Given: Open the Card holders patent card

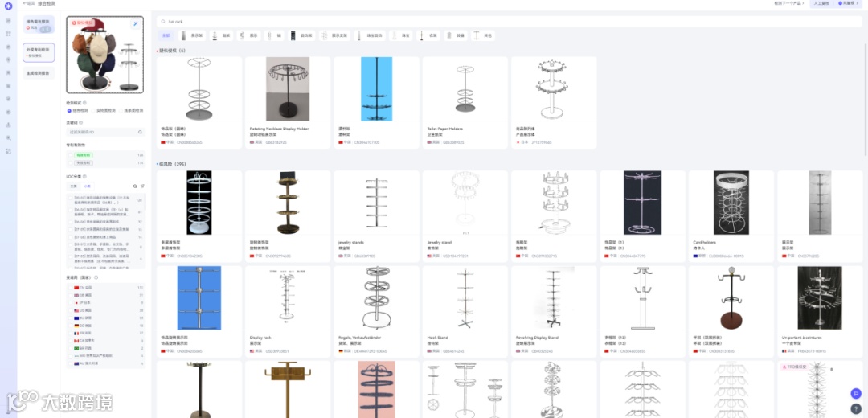Looking at the screenshot, I should 731,216.
